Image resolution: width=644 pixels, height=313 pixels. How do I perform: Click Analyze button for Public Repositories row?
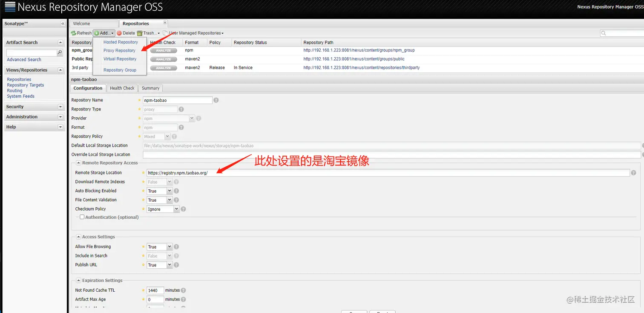[x=164, y=59]
